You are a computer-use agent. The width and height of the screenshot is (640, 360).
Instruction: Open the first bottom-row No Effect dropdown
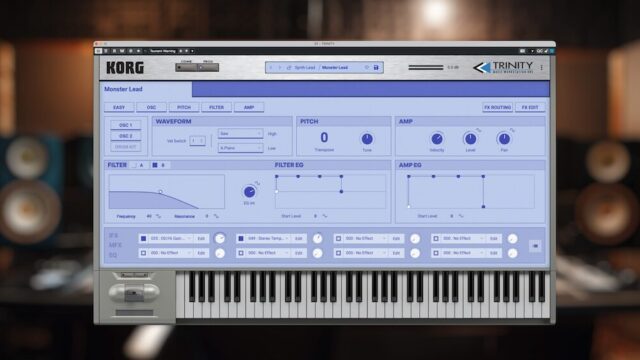click(x=171, y=253)
